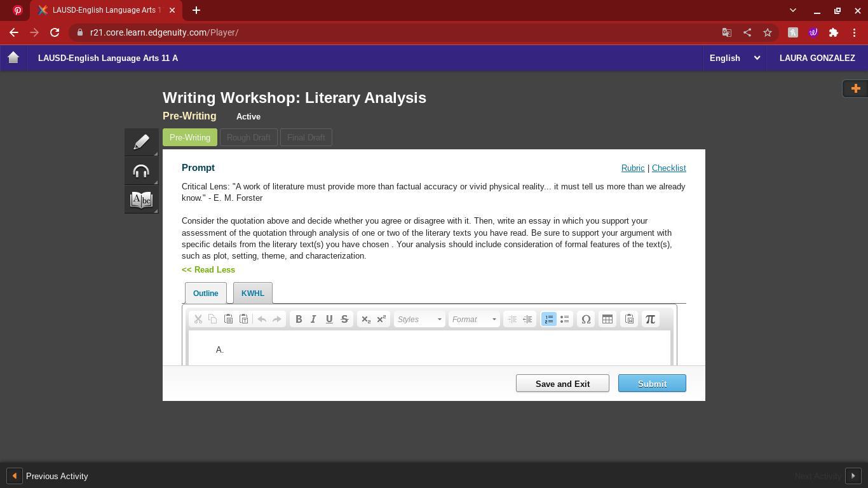Submit the pre-writing assignment
This screenshot has width=868, height=488.
coord(652,383)
